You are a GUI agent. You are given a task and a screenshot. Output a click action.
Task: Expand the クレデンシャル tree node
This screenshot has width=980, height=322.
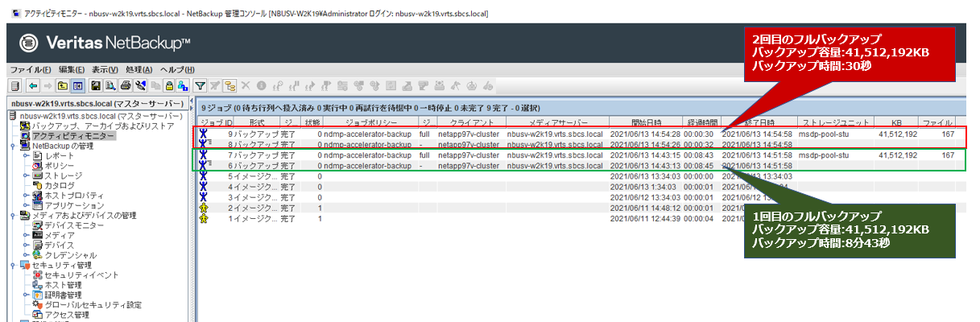26,254
